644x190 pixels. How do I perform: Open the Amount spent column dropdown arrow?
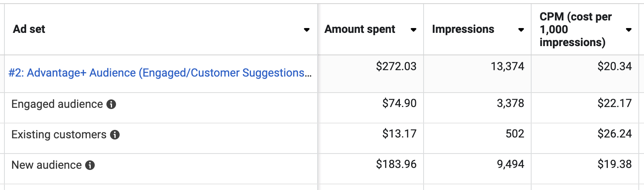(414, 30)
